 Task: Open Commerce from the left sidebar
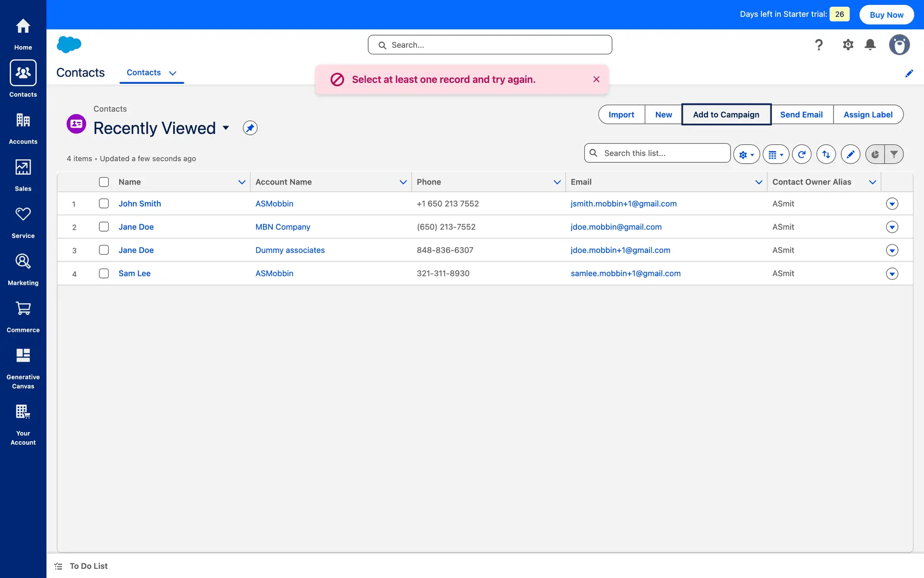tap(23, 316)
